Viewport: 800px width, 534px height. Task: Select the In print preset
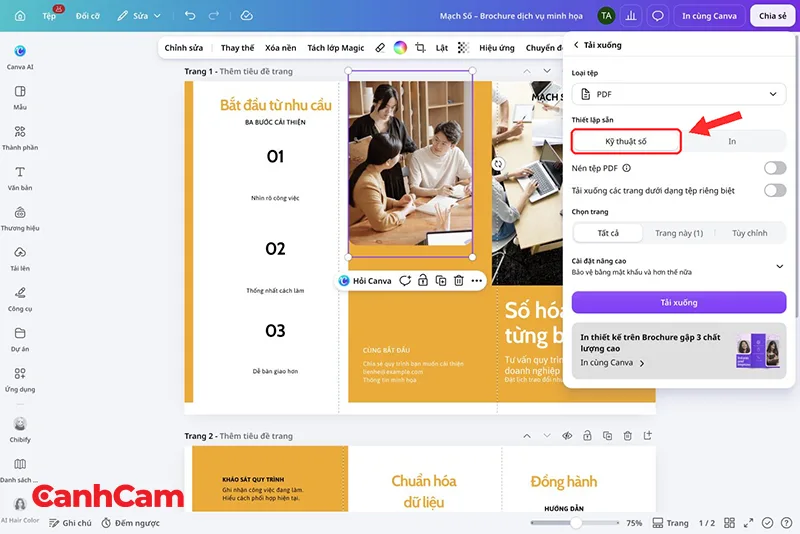[732, 141]
